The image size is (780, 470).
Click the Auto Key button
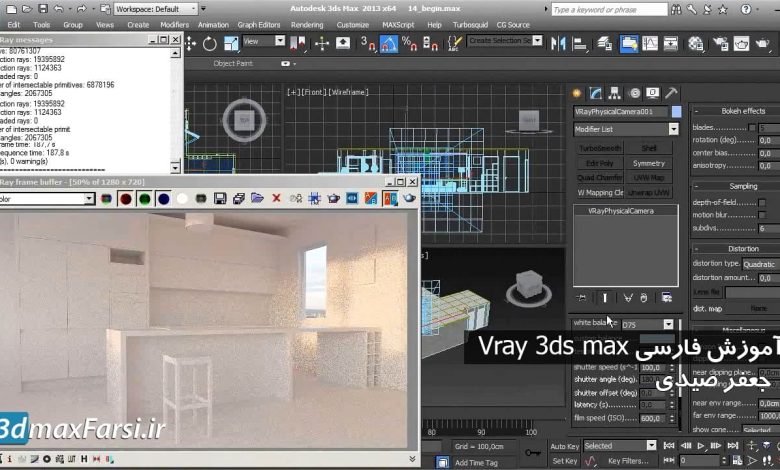(x=565, y=446)
